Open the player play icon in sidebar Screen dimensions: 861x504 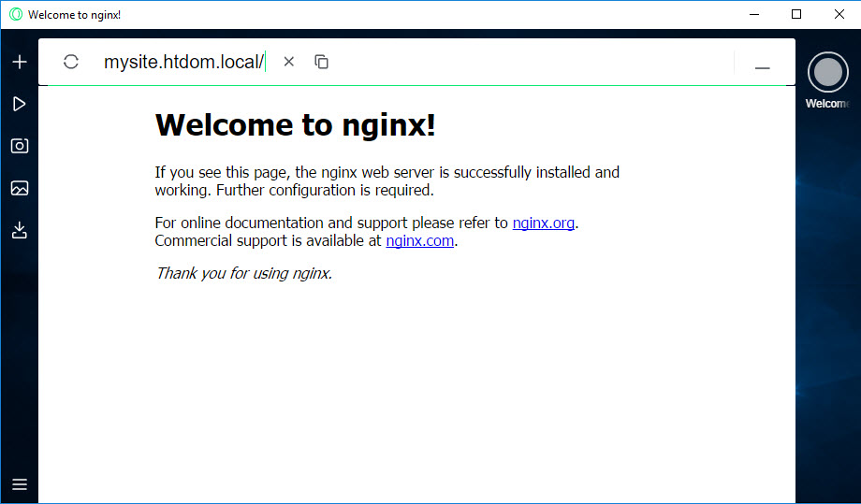click(20, 104)
